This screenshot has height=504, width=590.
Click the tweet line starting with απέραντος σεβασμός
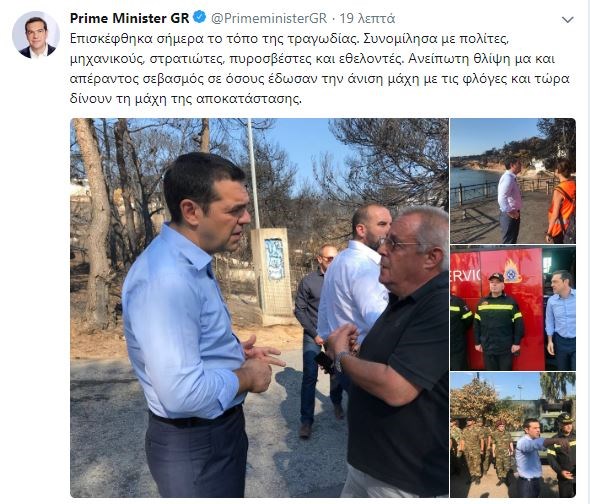coord(319,79)
